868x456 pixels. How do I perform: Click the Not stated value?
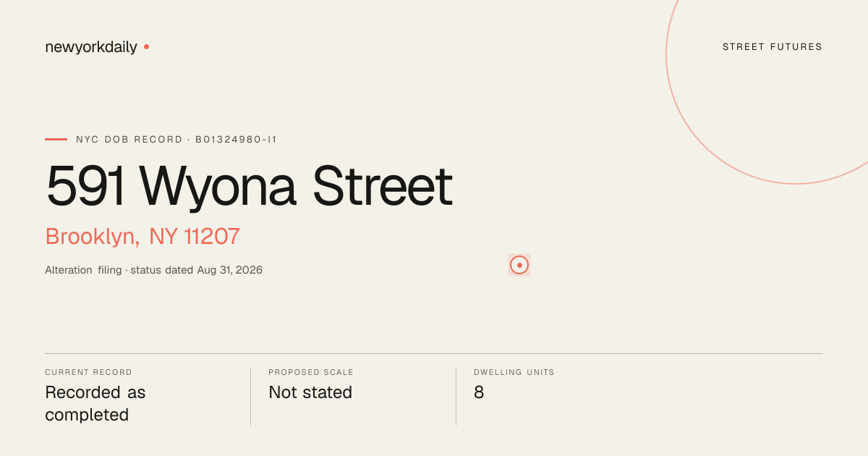[x=310, y=392]
